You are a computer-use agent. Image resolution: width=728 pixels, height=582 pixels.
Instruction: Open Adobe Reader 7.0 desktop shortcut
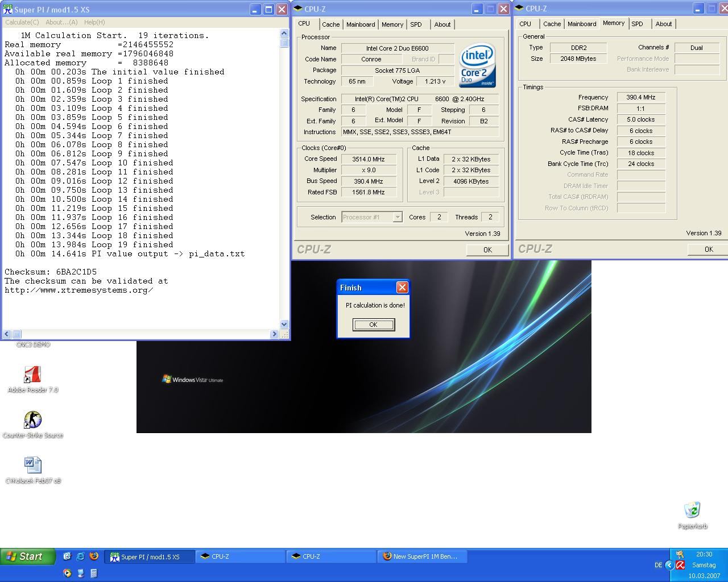(32, 379)
